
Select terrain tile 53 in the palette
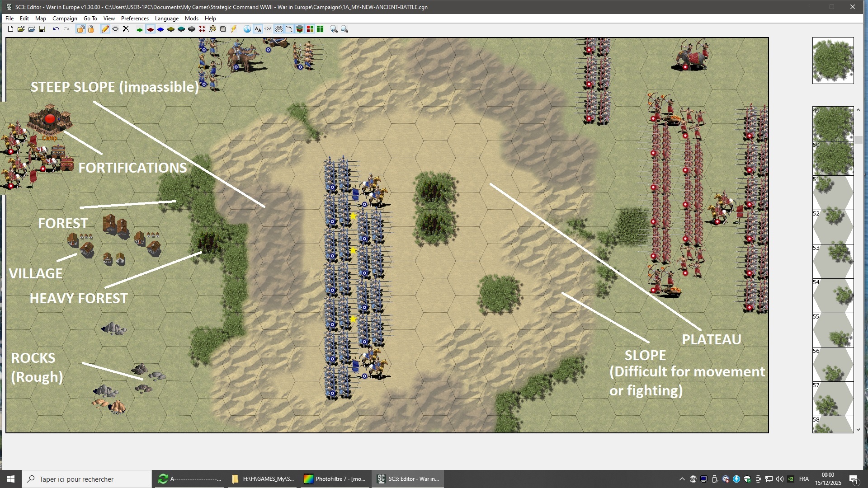pyautogui.click(x=833, y=261)
